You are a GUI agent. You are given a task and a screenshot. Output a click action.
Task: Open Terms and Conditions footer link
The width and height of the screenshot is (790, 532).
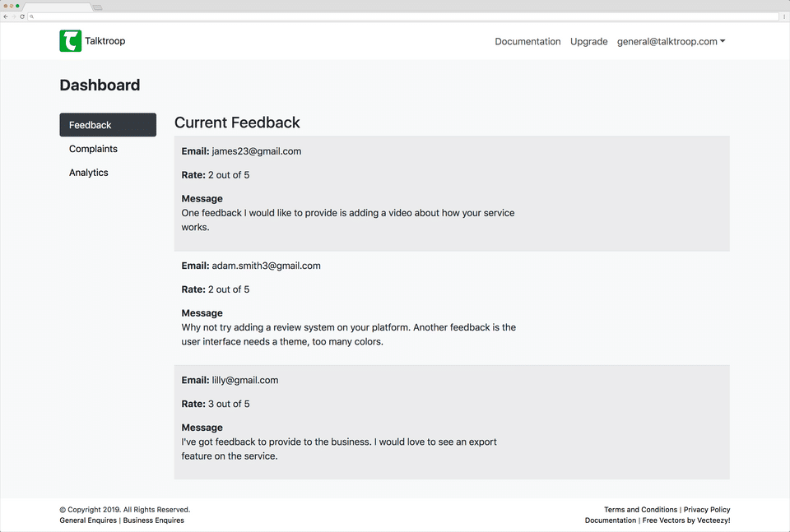pos(640,510)
